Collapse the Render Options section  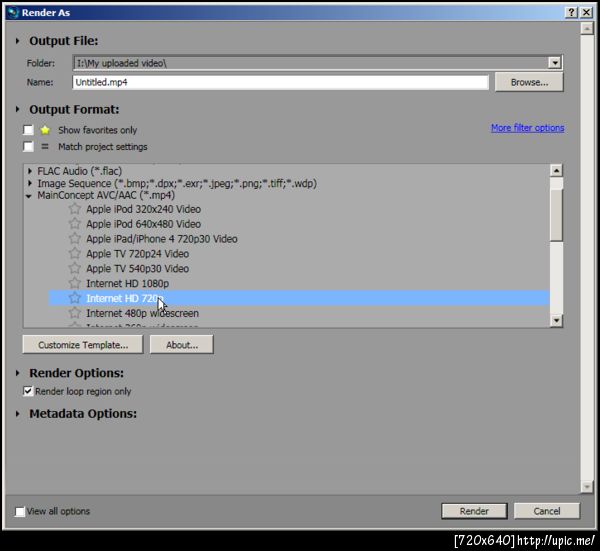point(18,373)
